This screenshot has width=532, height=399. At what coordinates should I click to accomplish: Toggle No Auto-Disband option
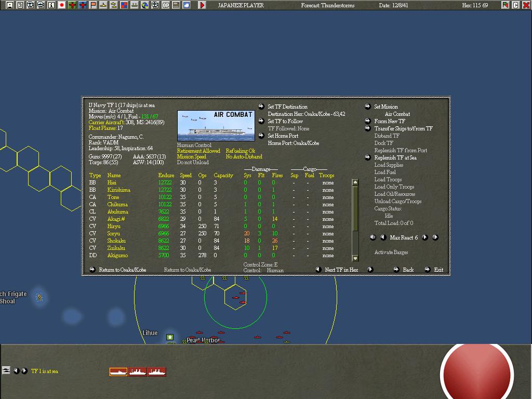(x=244, y=157)
